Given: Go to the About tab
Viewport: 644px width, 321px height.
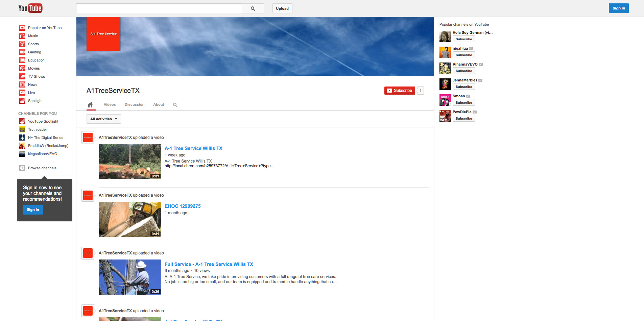Looking at the screenshot, I should (159, 105).
